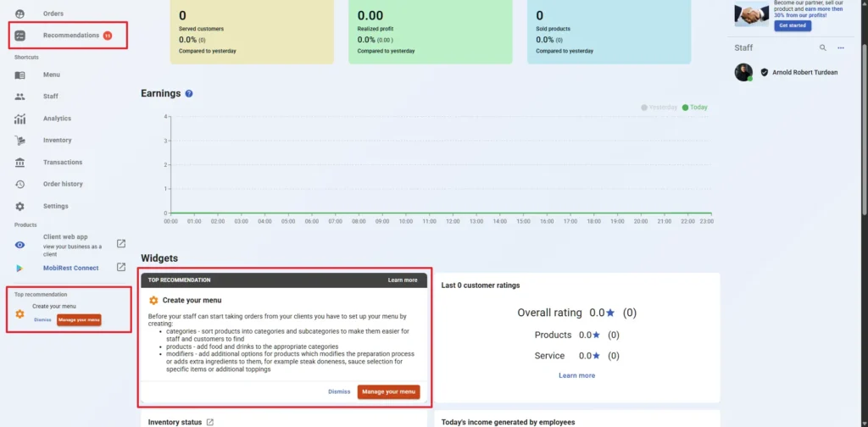Open Recommendations in the sidebar
Viewport: 868px width, 427px height.
tap(71, 36)
